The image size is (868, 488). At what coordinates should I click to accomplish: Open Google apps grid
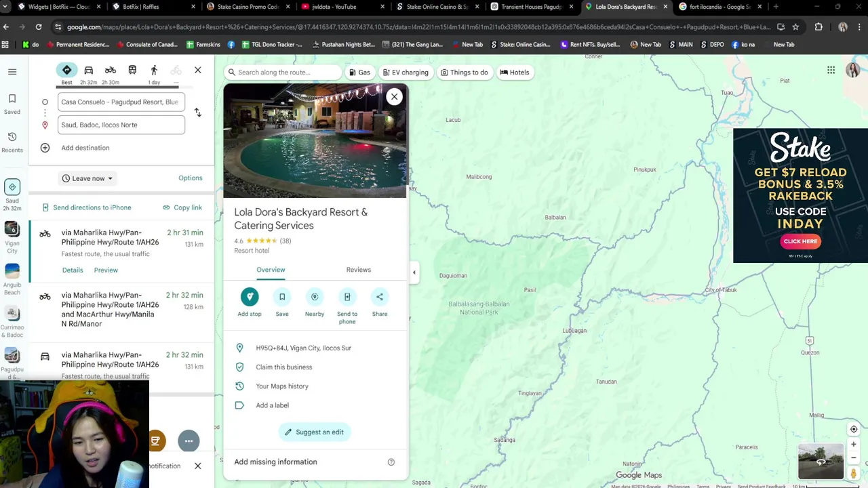(x=831, y=70)
